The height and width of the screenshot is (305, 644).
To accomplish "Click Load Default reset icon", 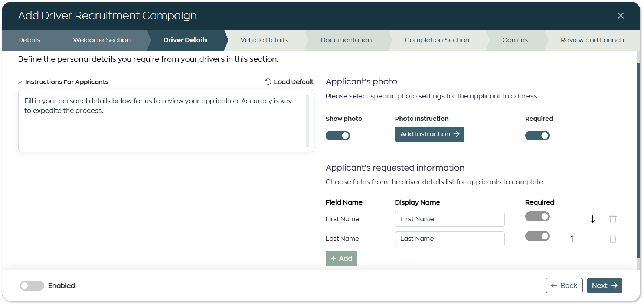I will 268,82.
